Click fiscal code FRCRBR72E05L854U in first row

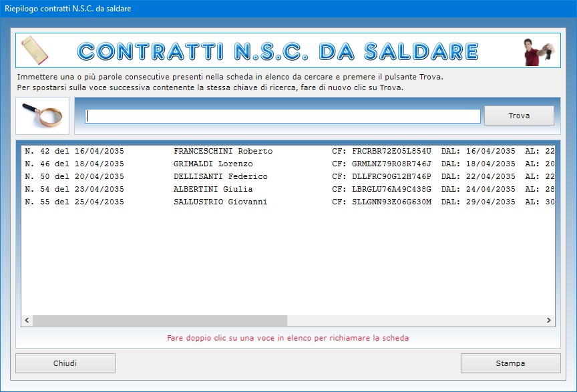coord(391,151)
